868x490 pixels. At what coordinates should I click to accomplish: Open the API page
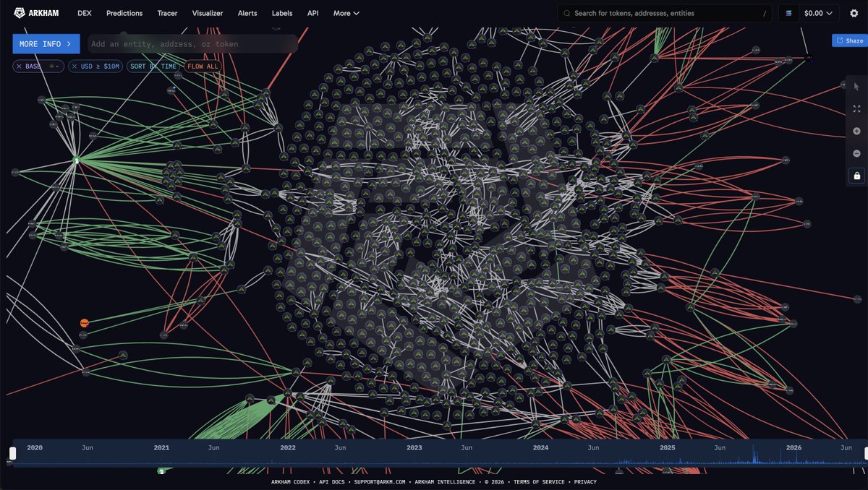[312, 13]
